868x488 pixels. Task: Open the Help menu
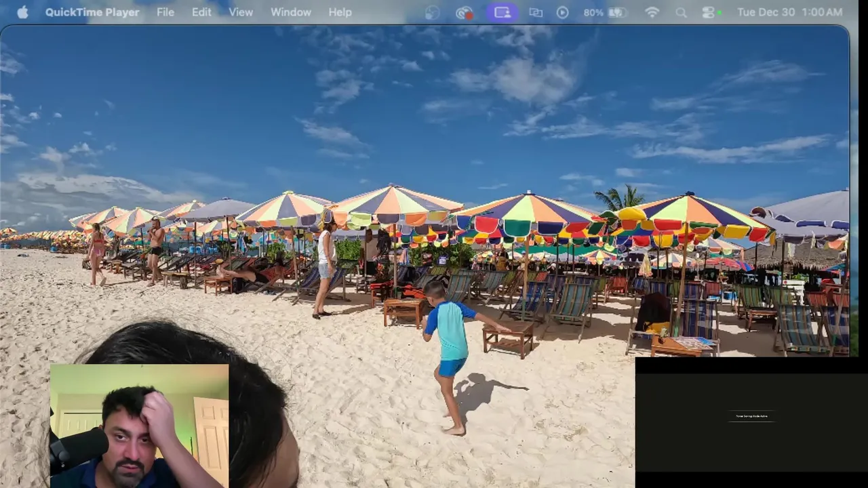pos(340,12)
